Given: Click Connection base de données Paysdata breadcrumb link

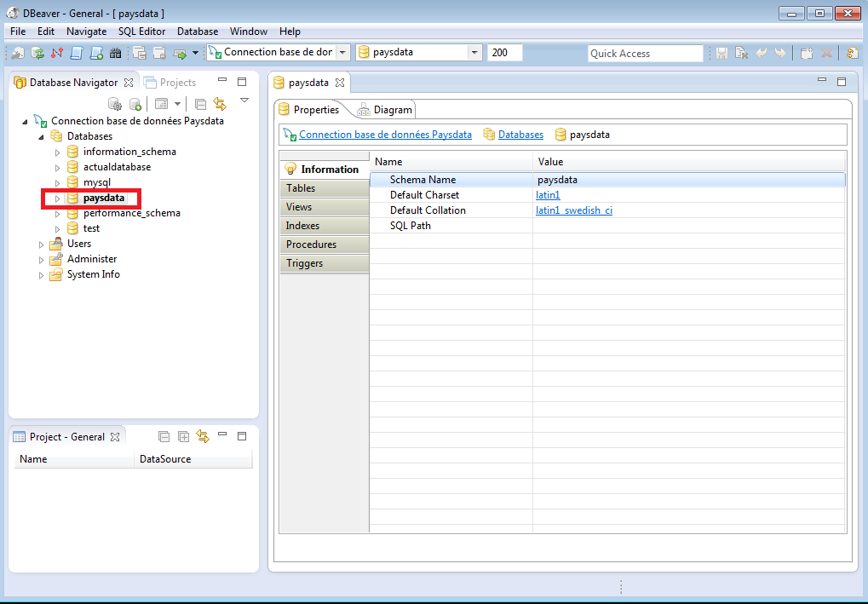Looking at the screenshot, I should click(x=385, y=135).
